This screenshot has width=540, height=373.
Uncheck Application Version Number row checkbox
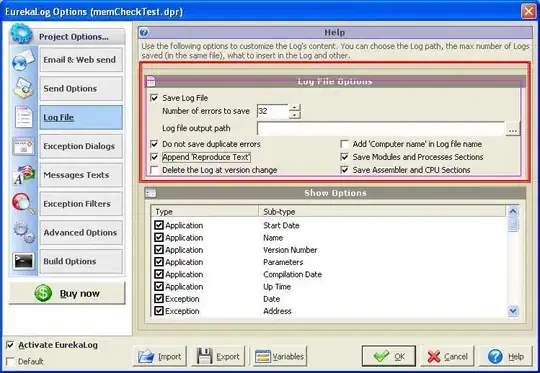click(x=159, y=250)
